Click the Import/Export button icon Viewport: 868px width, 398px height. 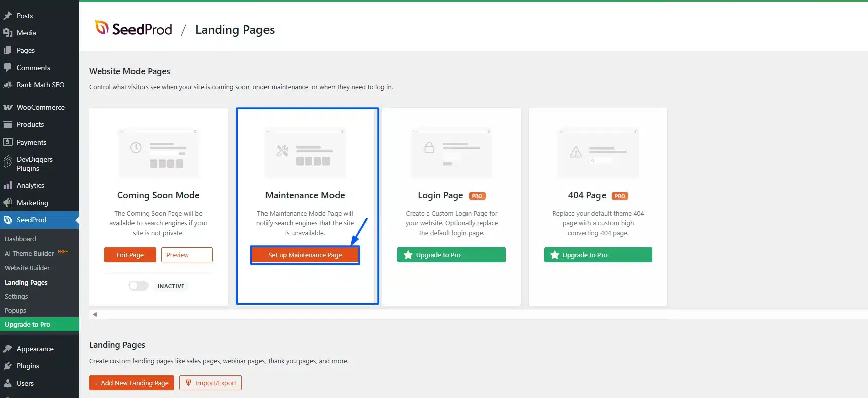[x=188, y=383]
